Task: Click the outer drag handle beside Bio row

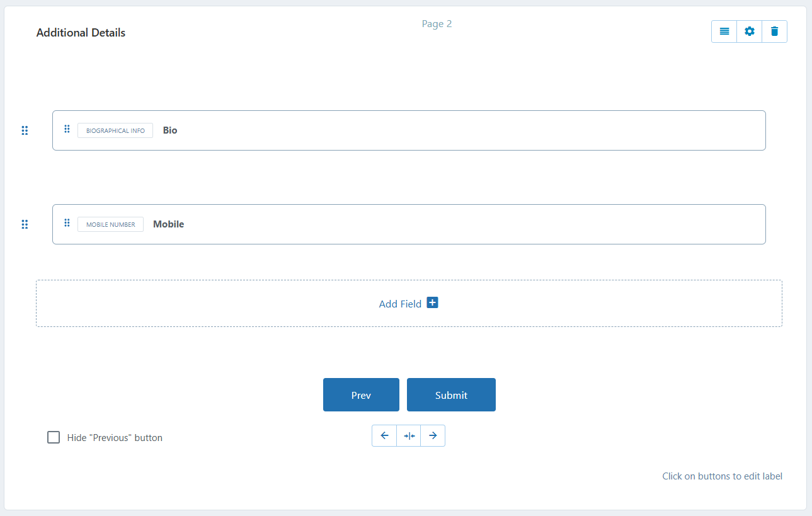Action: 25,130
